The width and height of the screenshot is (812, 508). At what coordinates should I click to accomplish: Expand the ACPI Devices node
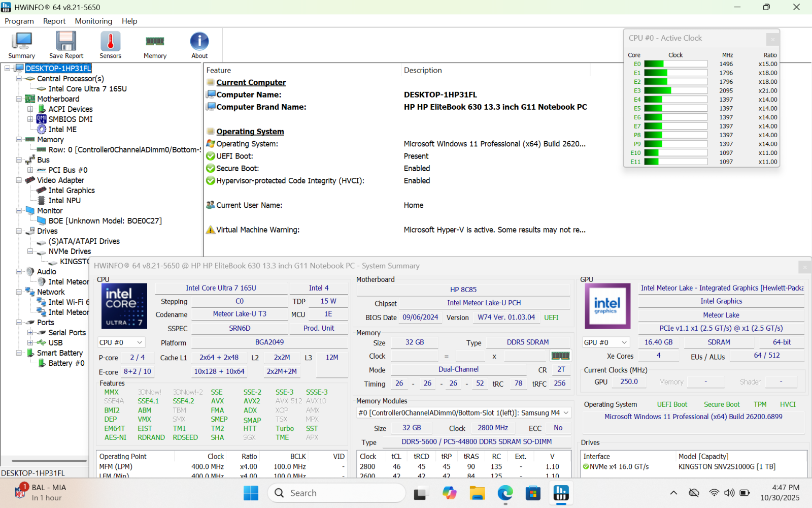(30, 109)
